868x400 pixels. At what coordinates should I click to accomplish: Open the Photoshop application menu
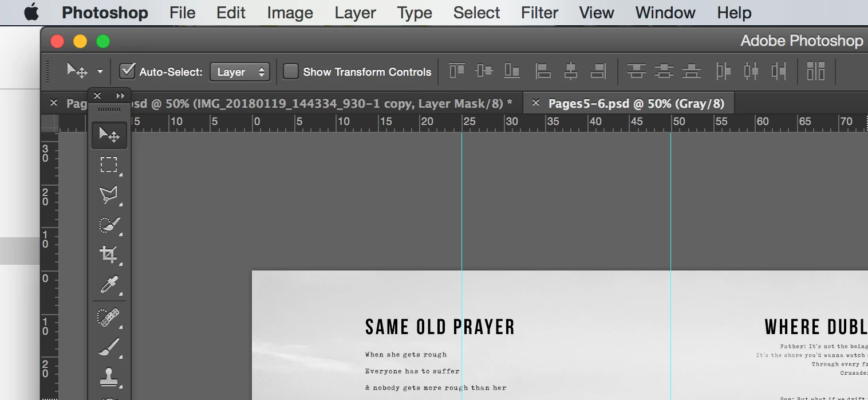(105, 13)
